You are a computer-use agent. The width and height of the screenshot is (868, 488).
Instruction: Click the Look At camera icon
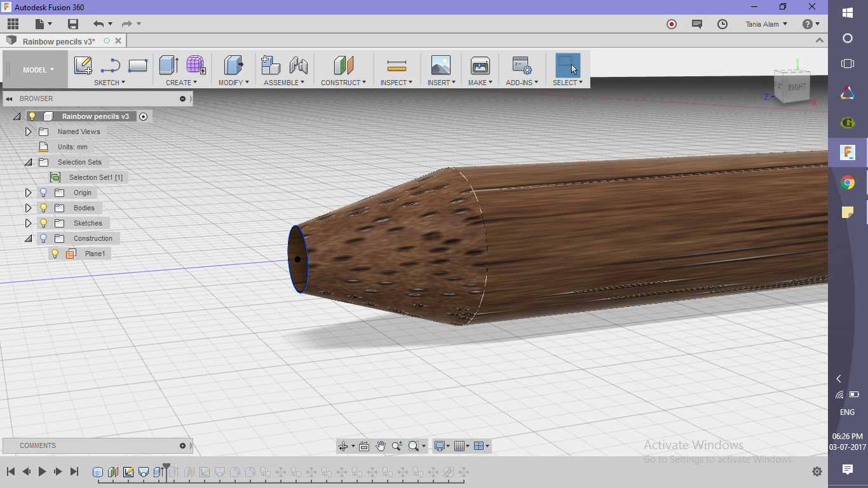pos(364,446)
